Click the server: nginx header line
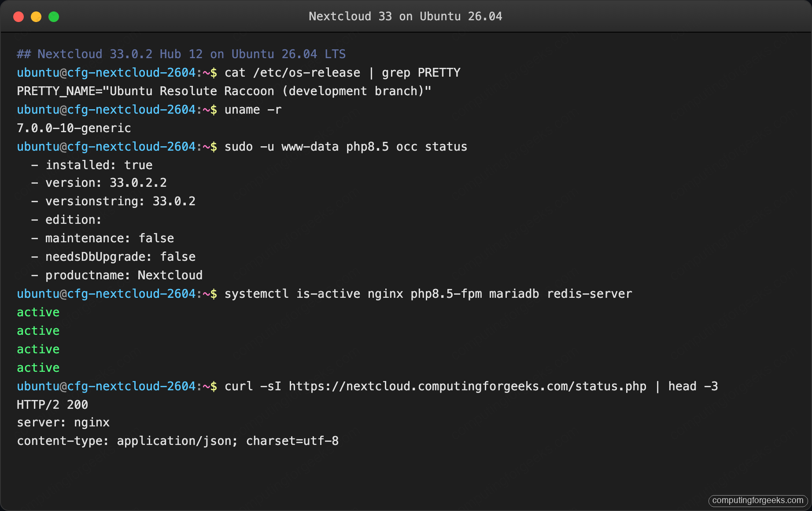812x511 pixels. pyautogui.click(x=63, y=422)
